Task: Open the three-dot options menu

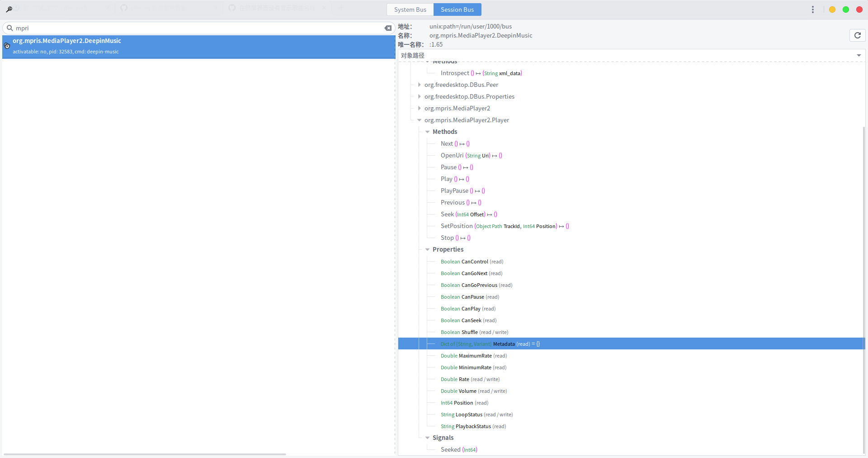Action: coord(813,9)
